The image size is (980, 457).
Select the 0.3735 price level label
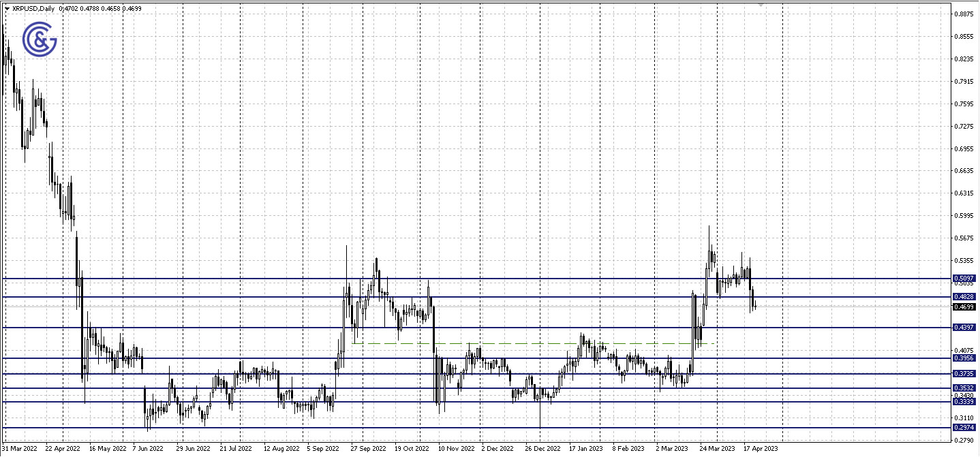pyautogui.click(x=963, y=374)
